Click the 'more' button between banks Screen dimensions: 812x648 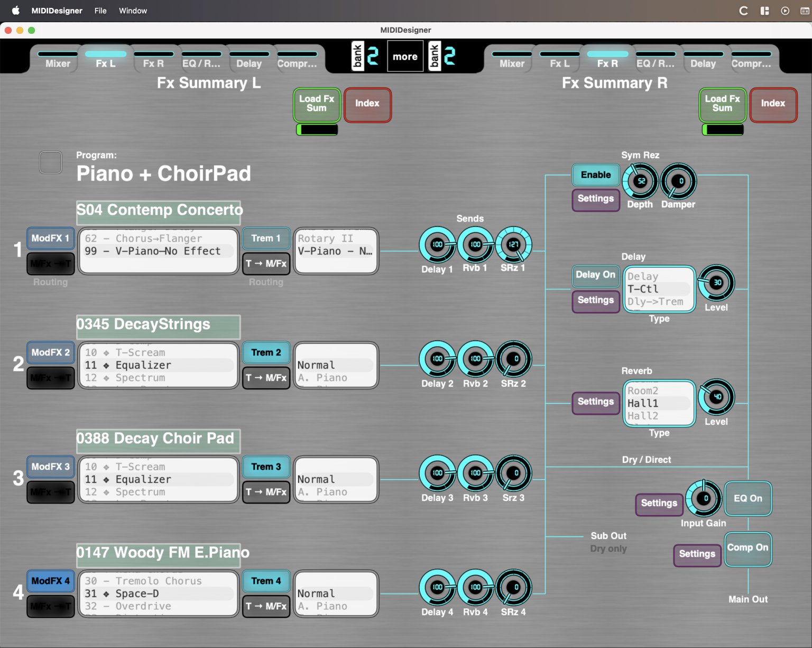405,56
